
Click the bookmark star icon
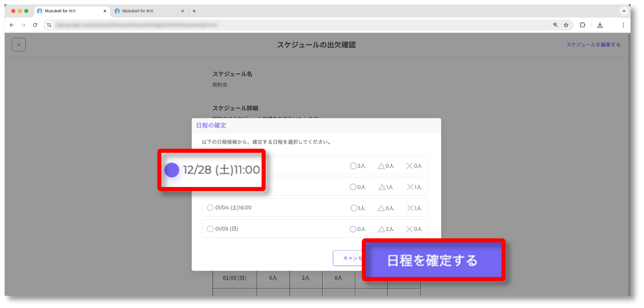(x=566, y=25)
